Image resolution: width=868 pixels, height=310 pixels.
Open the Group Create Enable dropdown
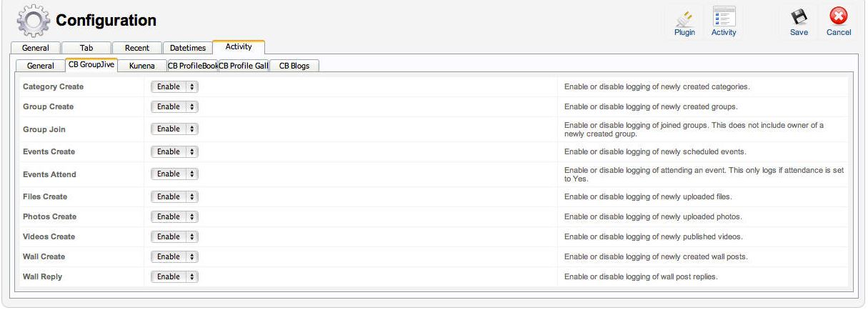(174, 106)
